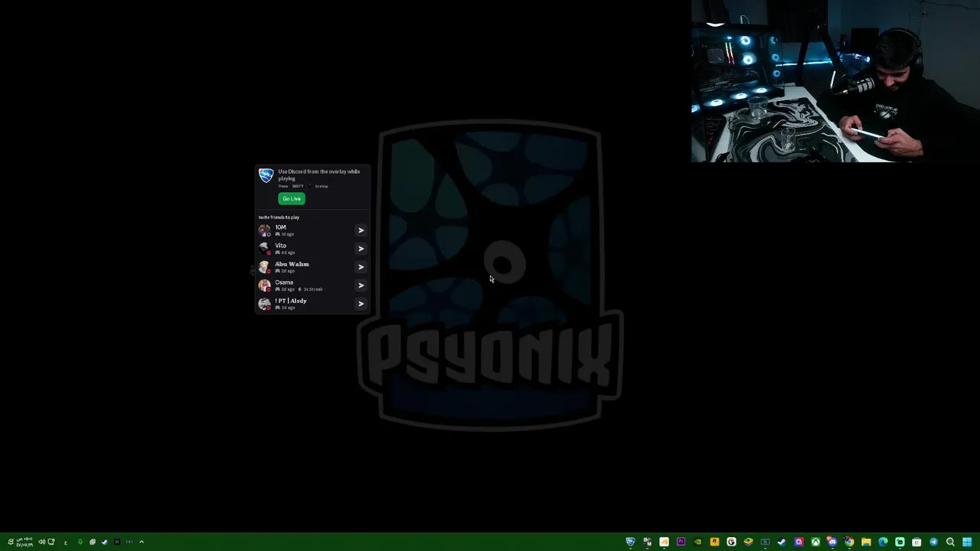Screen dimensions: 980x551
Task: Click Abu Wahm's avatar in the friends list
Action: (264, 267)
